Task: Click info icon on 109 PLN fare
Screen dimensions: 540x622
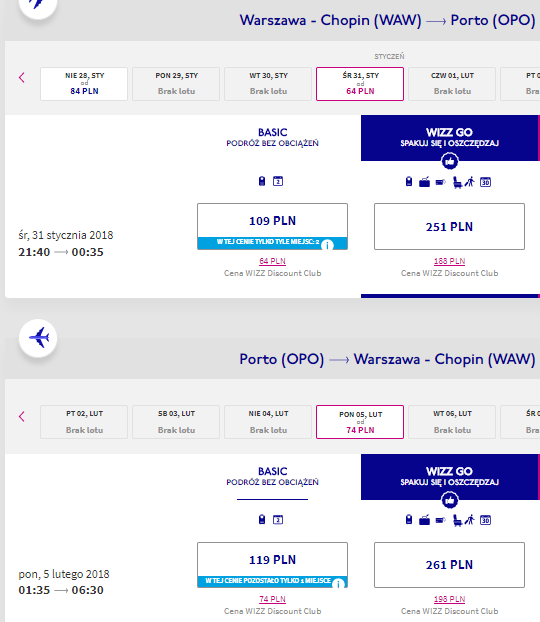Action: (x=327, y=245)
